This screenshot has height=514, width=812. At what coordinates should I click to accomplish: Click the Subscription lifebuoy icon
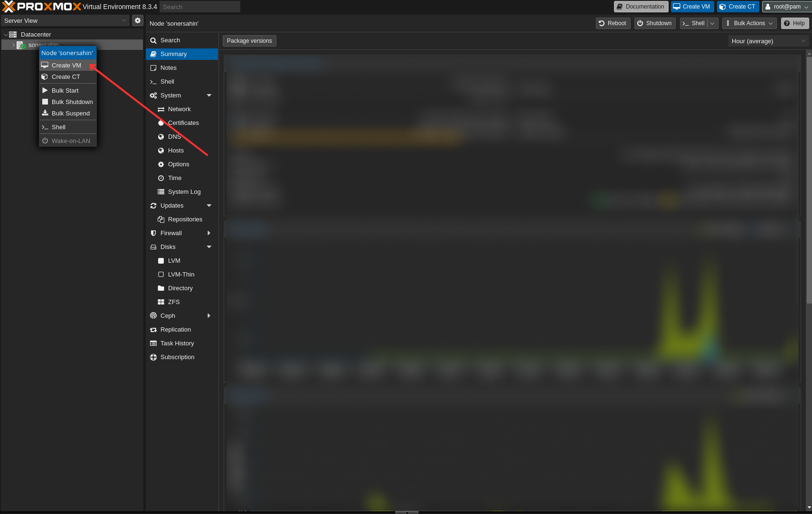click(153, 357)
